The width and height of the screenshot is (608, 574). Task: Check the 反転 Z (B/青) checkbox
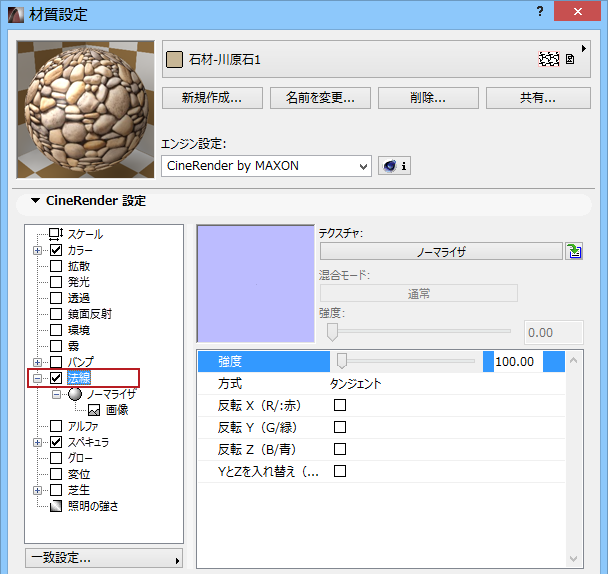pyautogui.click(x=340, y=449)
